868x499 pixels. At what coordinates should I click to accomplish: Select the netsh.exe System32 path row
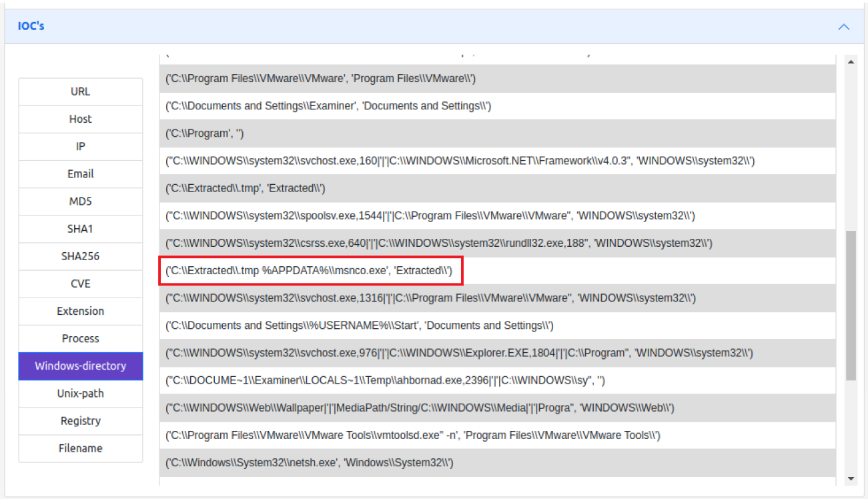point(310,462)
